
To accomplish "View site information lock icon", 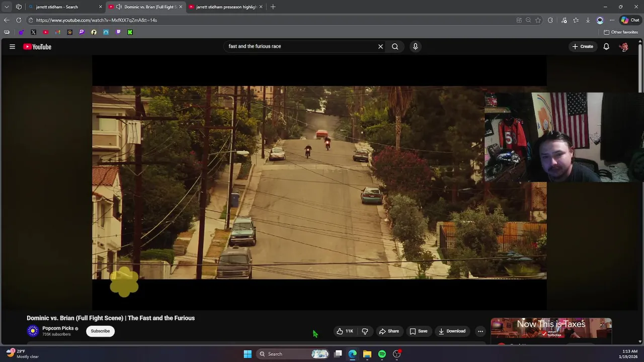I will pos(31,20).
